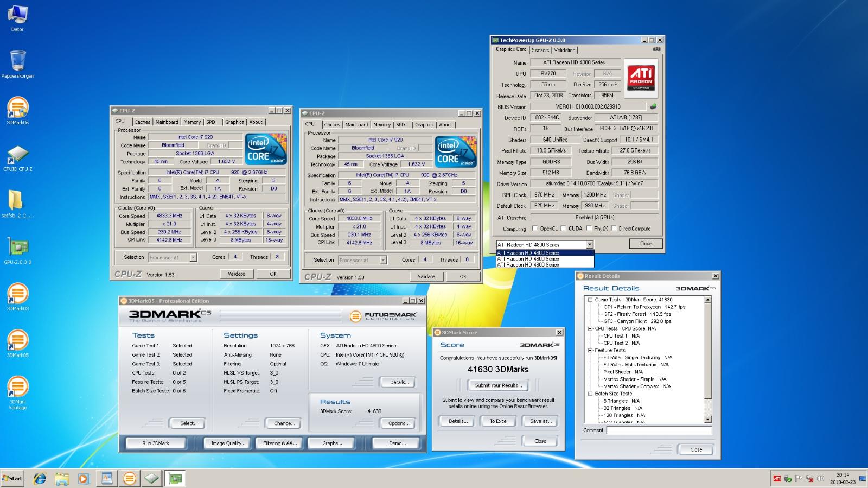
Task: Switch to GPU-Z green card taskbar button
Action: click(175, 478)
